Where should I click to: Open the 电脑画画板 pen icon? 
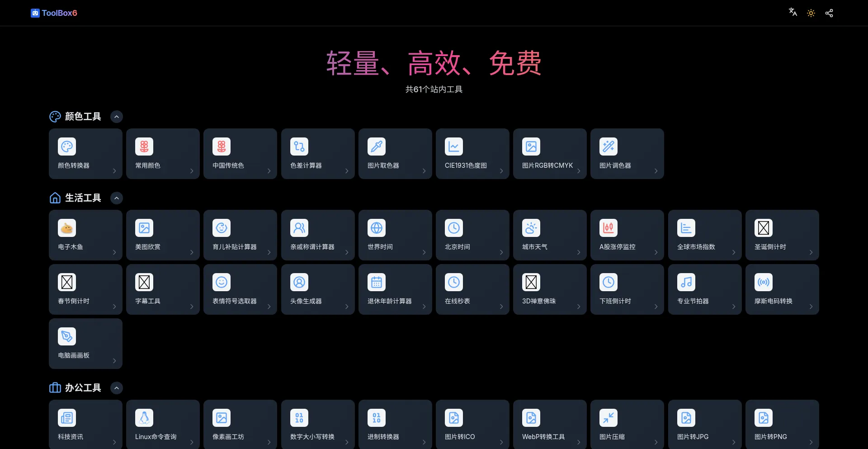(x=67, y=336)
